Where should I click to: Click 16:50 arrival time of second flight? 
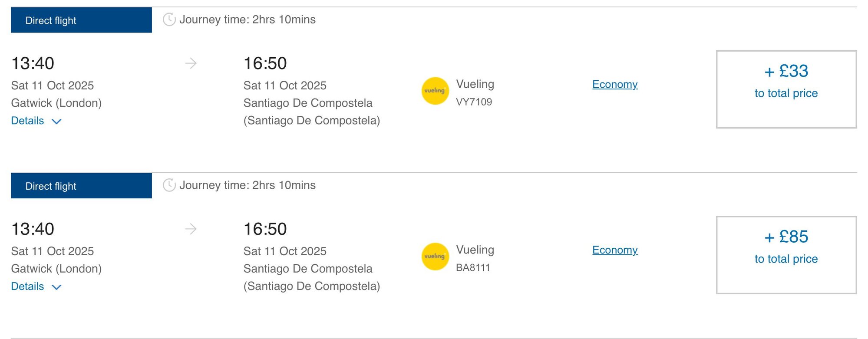(x=265, y=229)
